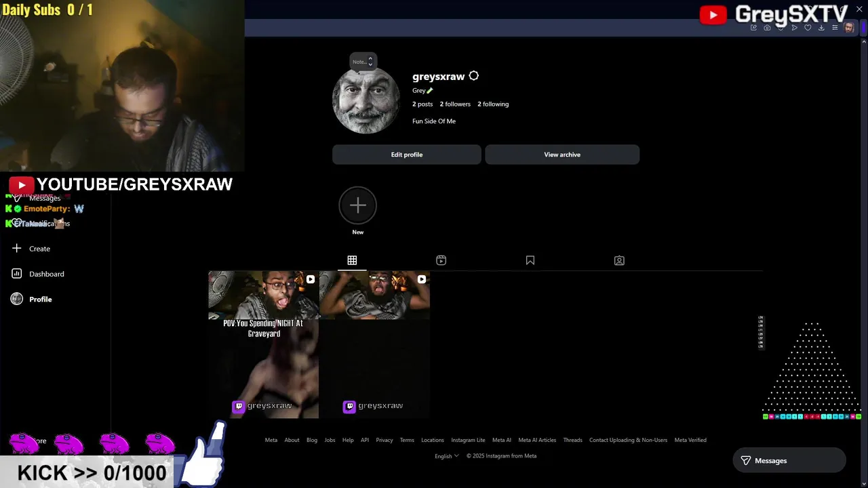Click the browser profile avatar icon
The image size is (868, 488).
coord(849,28)
